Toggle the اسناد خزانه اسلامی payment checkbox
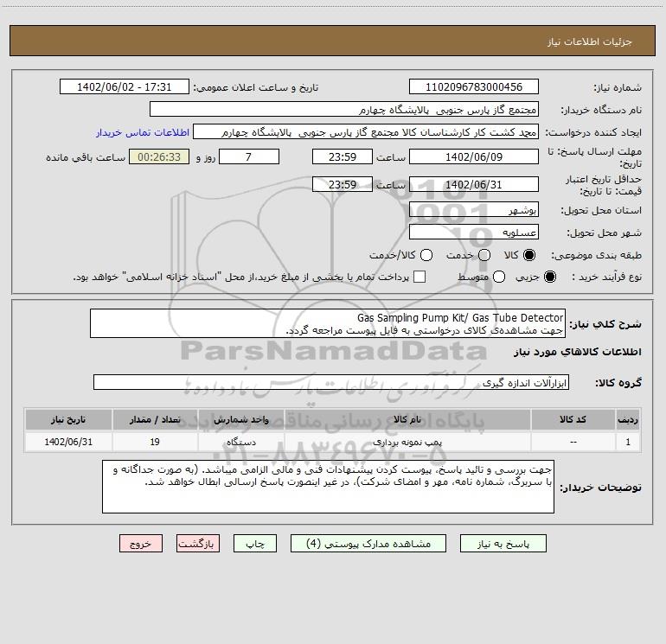The image size is (666, 644). (x=419, y=277)
